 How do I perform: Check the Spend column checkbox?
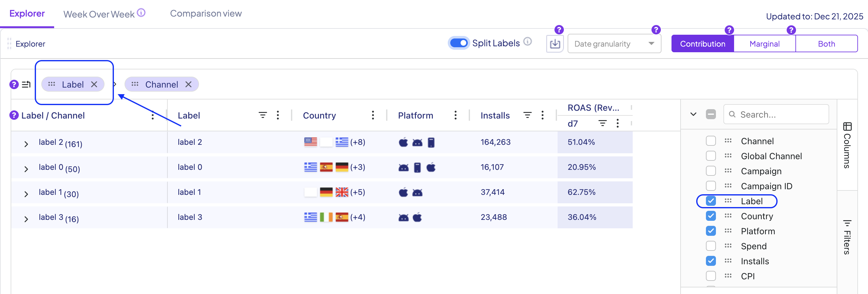tap(711, 246)
